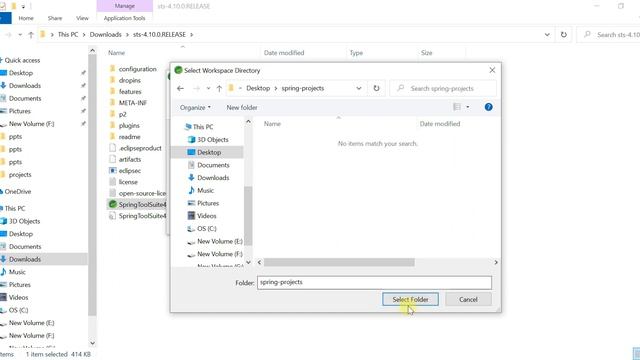Open the Share ribbon tab in Explorer
This screenshot has height=360, width=640.
point(55,18)
